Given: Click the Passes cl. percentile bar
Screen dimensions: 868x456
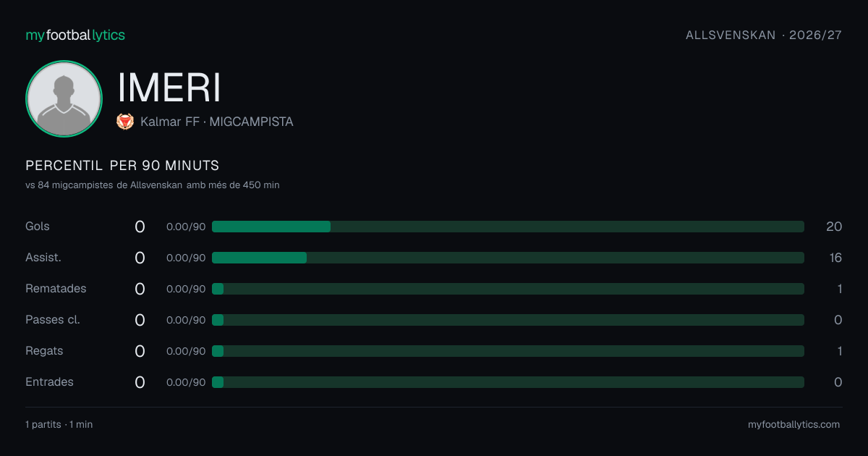Looking at the screenshot, I should [x=508, y=320].
